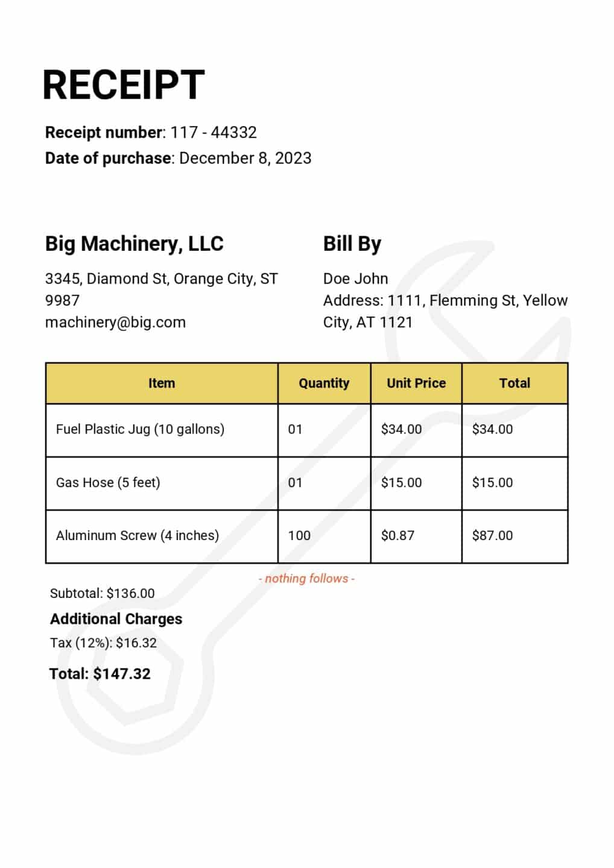Click the orange nothing follows note

[306, 579]
